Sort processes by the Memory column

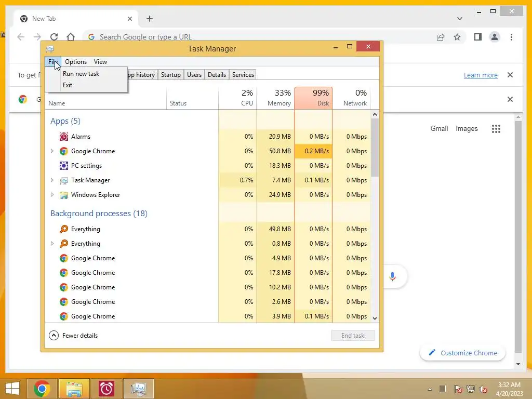click(x=275, y=98)
